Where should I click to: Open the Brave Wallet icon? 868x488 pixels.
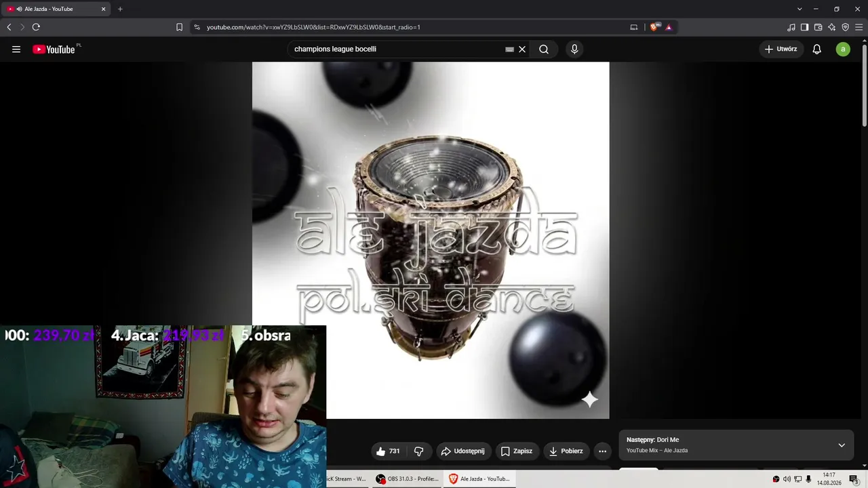click(x=818, y=27)
